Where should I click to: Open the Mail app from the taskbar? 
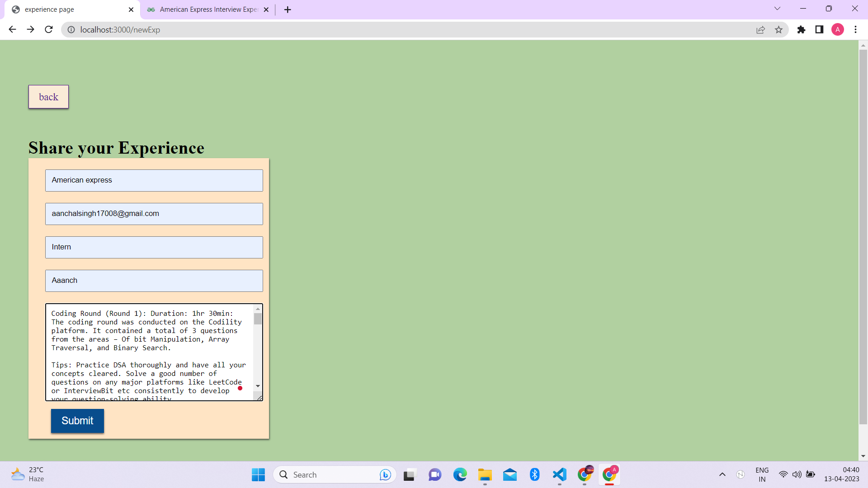(509, 474)
